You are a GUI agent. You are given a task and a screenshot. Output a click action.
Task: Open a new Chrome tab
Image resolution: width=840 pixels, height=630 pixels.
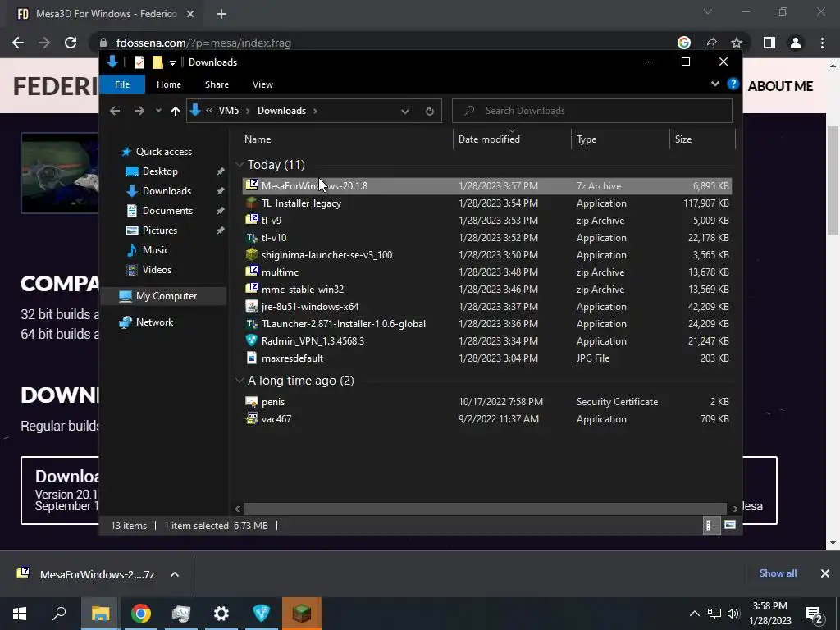tap(221, 14)
